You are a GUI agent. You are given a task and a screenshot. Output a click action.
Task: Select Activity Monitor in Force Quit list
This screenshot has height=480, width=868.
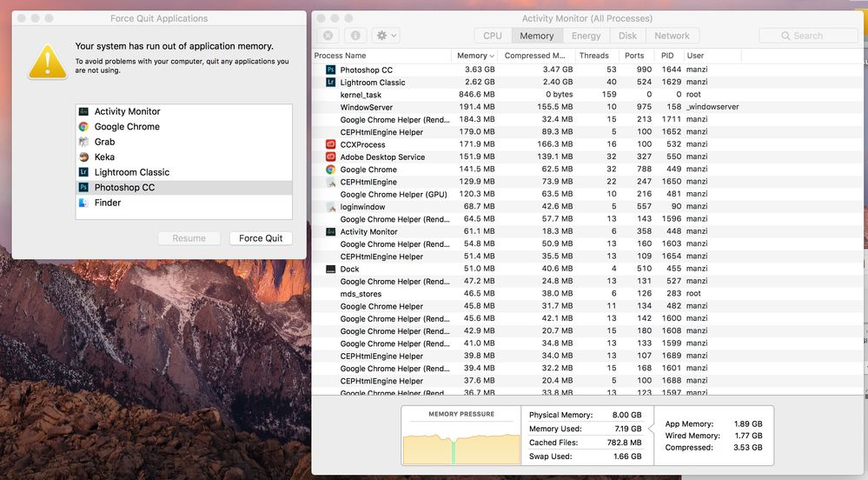coord(184,111)
